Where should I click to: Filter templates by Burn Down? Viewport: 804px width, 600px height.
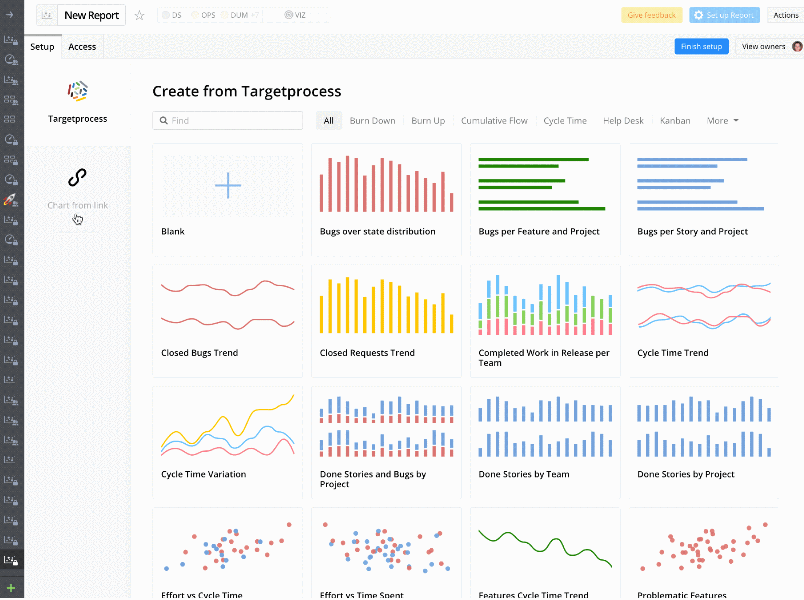pos(372,121)
